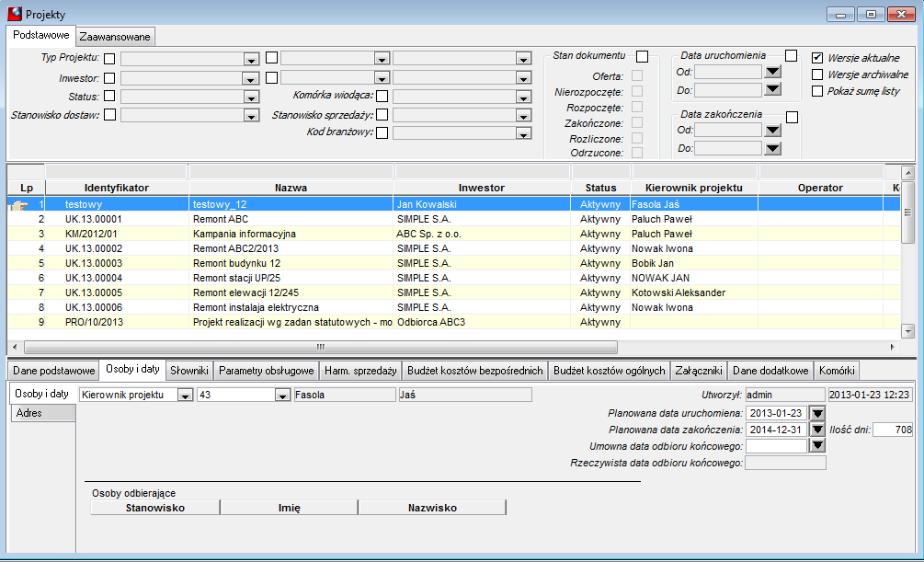Viewport: 924px width, 562px height.
Task: Expand the Kod branżowy dropdown
Action: click(x=523, y=134)
